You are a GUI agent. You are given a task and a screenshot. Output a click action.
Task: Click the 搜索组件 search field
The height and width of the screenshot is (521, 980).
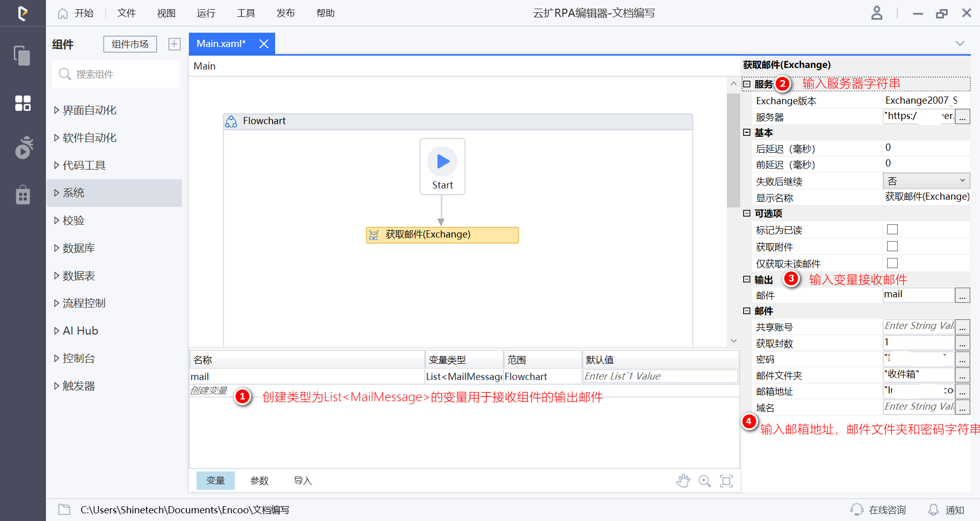coord(116,74)
